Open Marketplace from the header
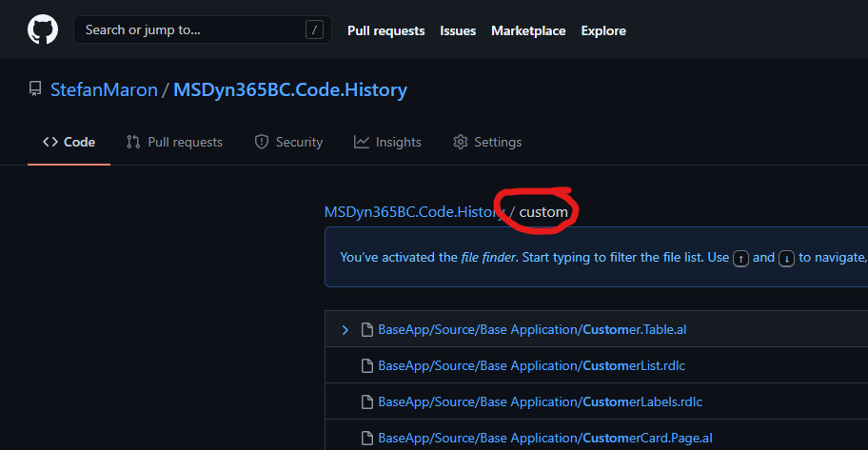This screenshot has height=450, width=868. (528, 30)
